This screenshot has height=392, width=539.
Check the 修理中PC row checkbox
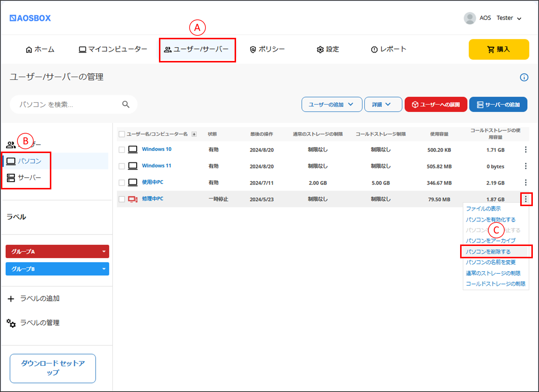tap(122, 199)
